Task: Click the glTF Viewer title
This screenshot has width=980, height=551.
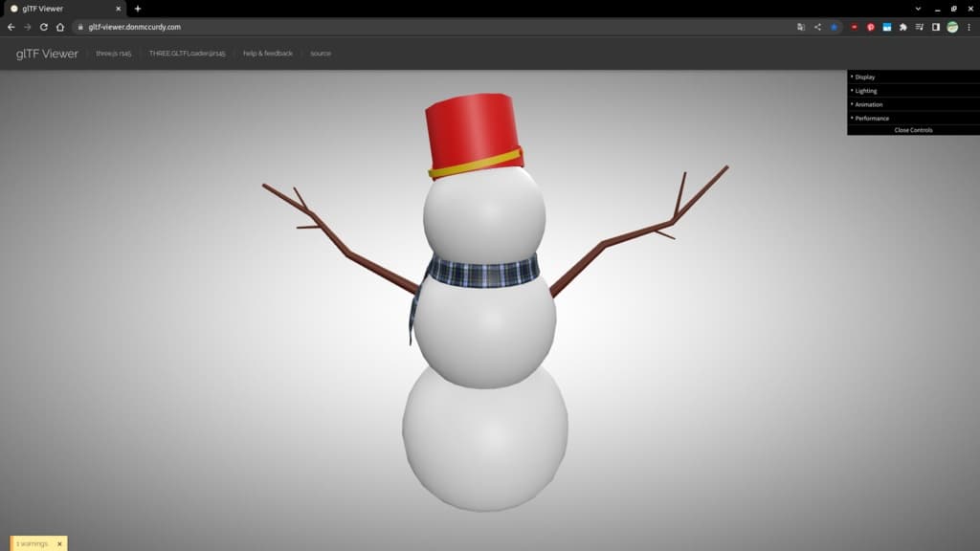Action: point(47,54)
